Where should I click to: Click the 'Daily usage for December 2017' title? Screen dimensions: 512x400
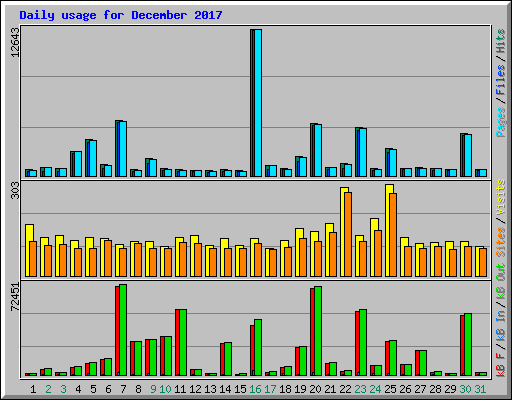(121, 15)
